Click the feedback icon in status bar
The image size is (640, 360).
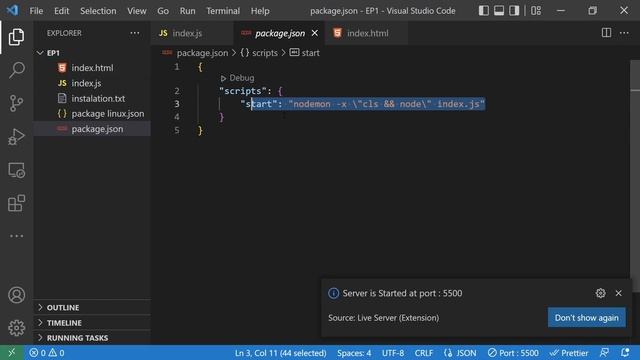click(604, 353)
